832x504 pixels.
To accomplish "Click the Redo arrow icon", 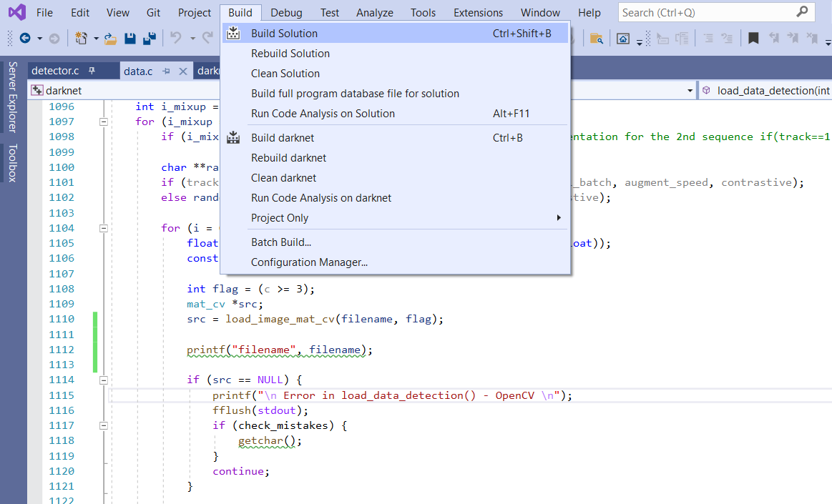I will [208, 38].
